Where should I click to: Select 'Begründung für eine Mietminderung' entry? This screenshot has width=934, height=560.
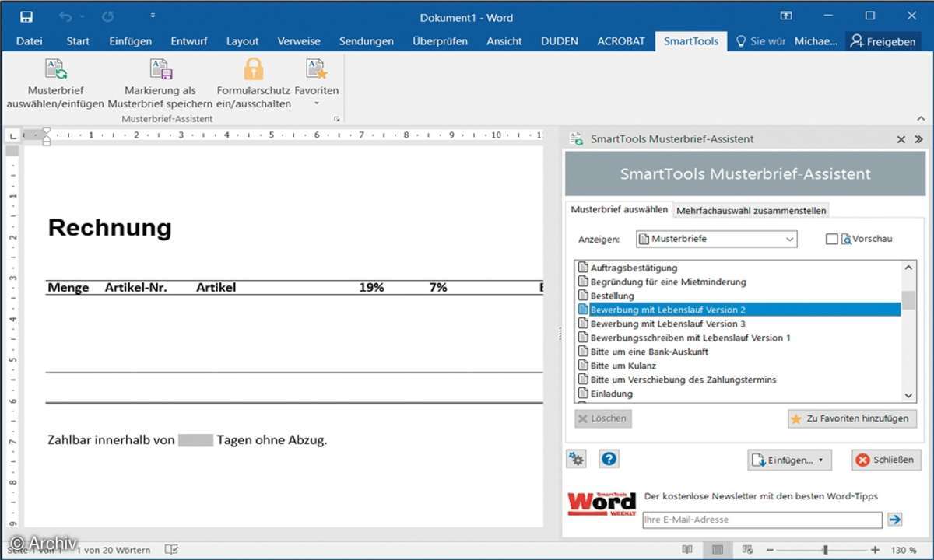click(x=668, y=282)
